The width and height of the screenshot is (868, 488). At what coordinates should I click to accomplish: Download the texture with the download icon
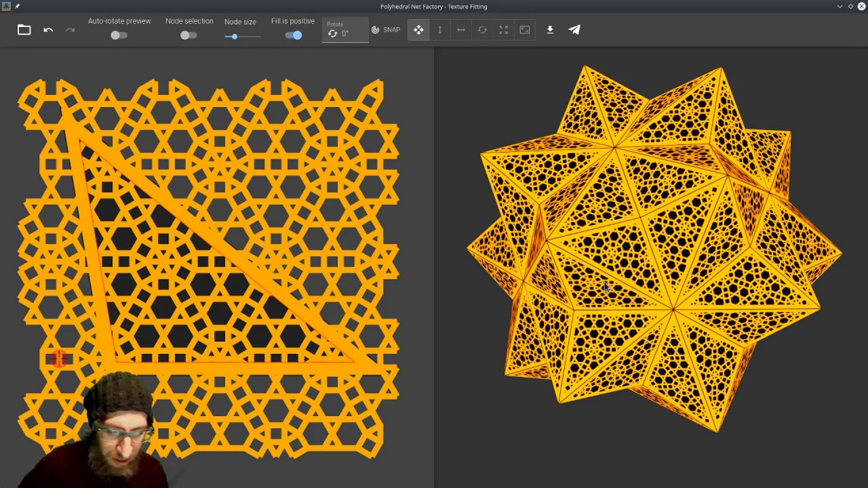[550, 30]
